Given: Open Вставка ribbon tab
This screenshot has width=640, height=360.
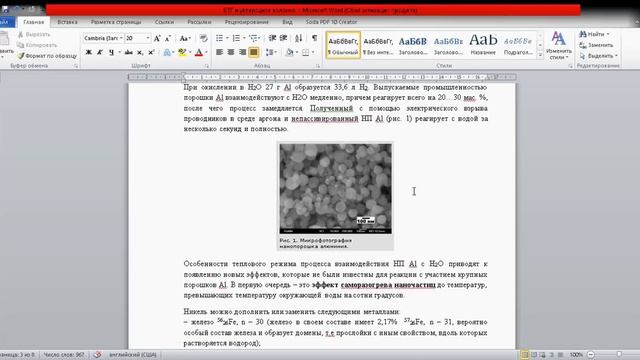Looking at the screenshot, I should [67, 22].
